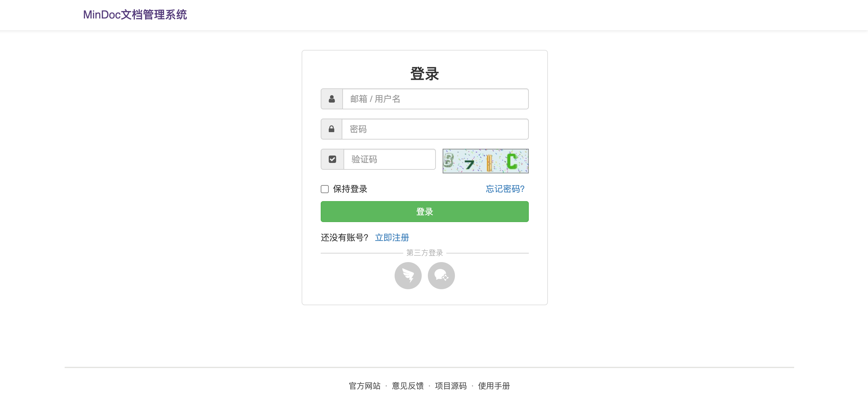This screenshot has height=401, width=868.
Task: Open the 使用手册 footer link
Action: (x=494, y=386)
